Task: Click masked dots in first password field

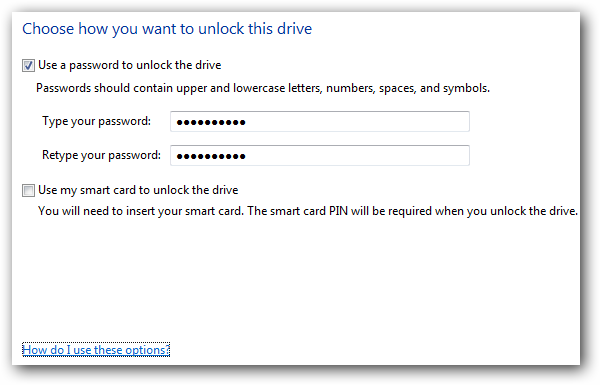Action: tap(211, 122)
